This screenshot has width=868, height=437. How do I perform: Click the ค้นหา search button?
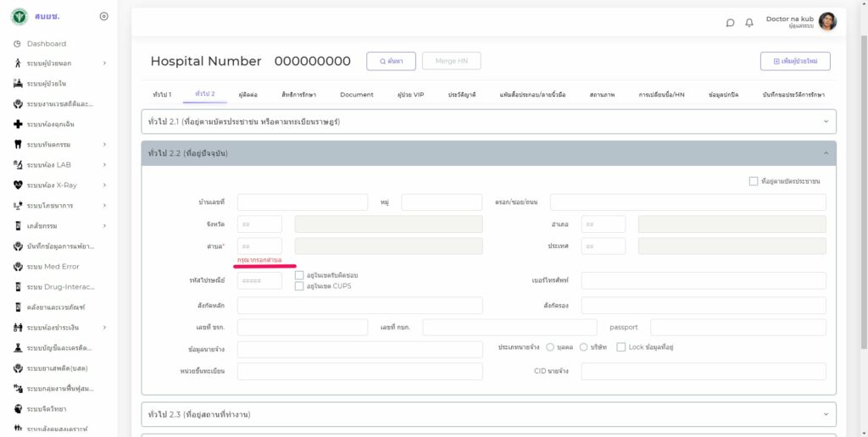click(391, 61)
